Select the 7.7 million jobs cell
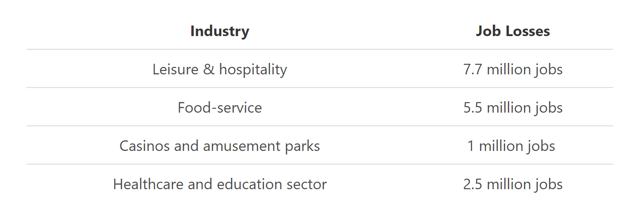644x220 pixels. 513,70
